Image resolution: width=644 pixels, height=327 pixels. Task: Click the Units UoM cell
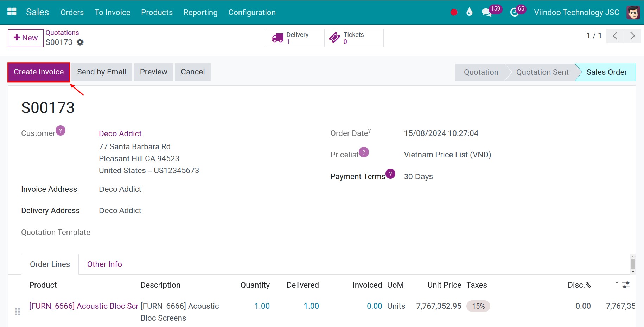pos(396,306)
